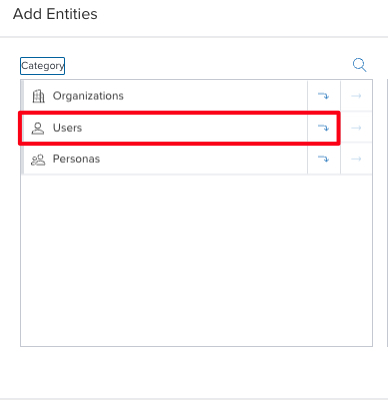Click the blank space right of Category
Viewport: 388px width, 400px height.
point(207,66)
